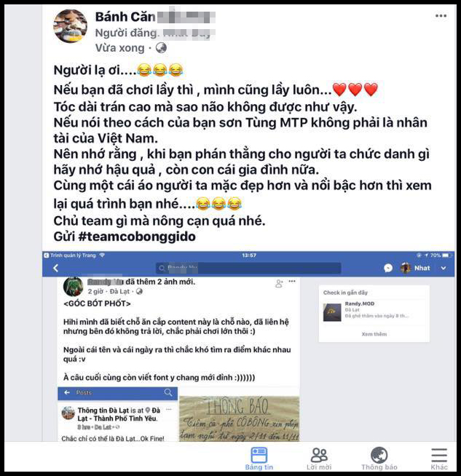Open inner post three-dot menu
Viewport: 461px width, 476px height.
point(292,281)
